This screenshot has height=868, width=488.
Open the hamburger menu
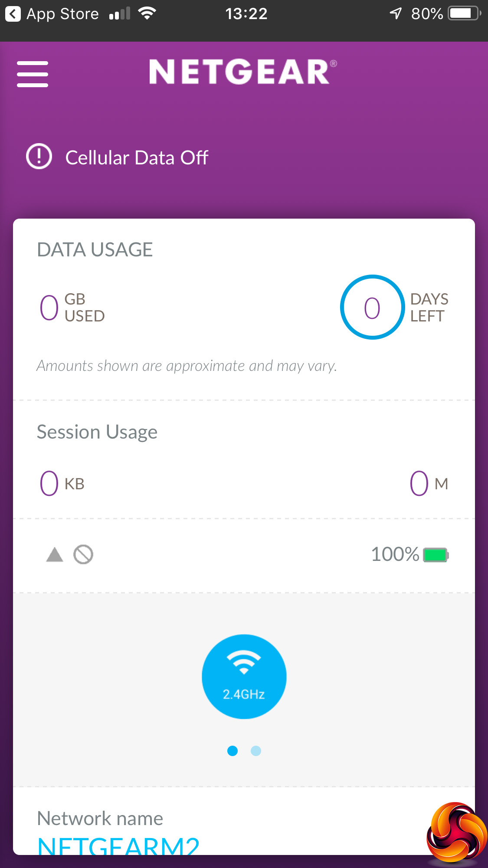pyautogui.click(x=33, y=74)
